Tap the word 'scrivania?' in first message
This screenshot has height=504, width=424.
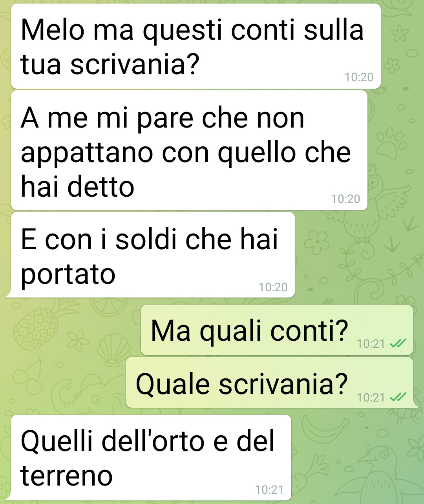tap(135, 64)
